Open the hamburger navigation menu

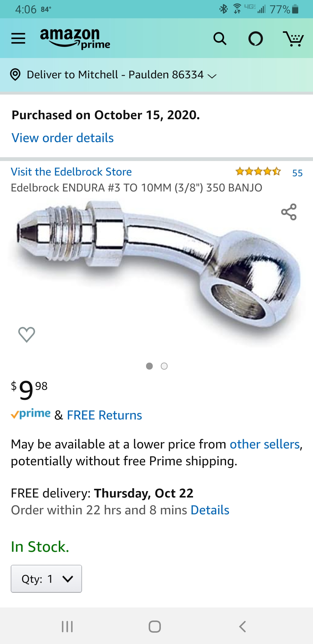(x=18, y=38)
